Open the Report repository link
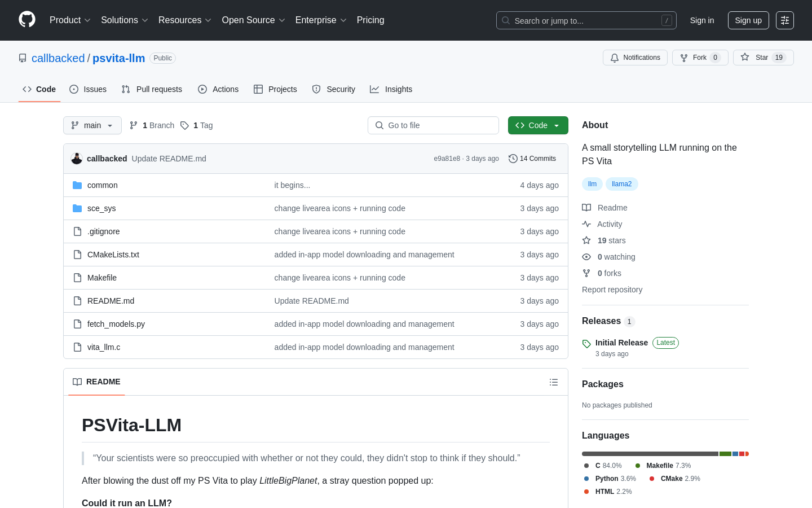Screen dimensions: 812x508 [x=612, y=290]
